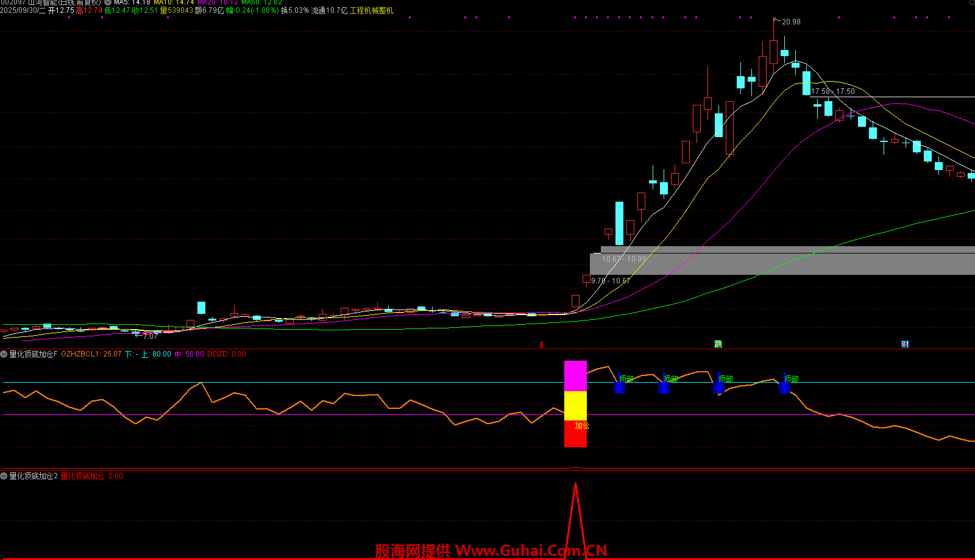Open the 量化顶底加仓2 indicator dropdown
Screen dimensions: 975x560
[x=4, y=476]
